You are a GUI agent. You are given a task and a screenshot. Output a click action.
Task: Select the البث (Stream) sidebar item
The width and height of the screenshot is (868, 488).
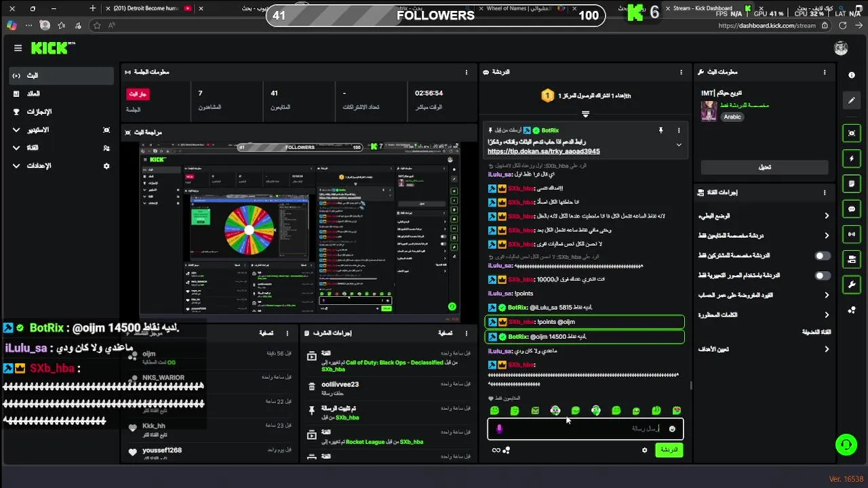click(62, 76)
